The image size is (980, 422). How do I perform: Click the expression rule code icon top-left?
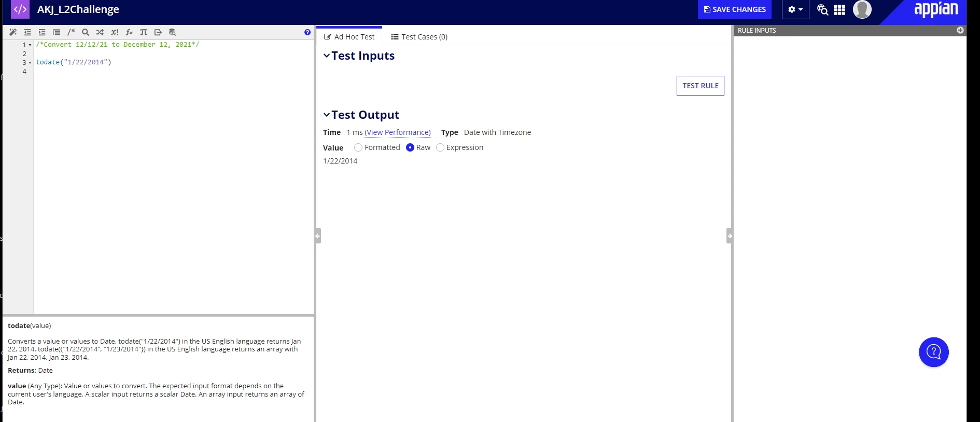20,9
